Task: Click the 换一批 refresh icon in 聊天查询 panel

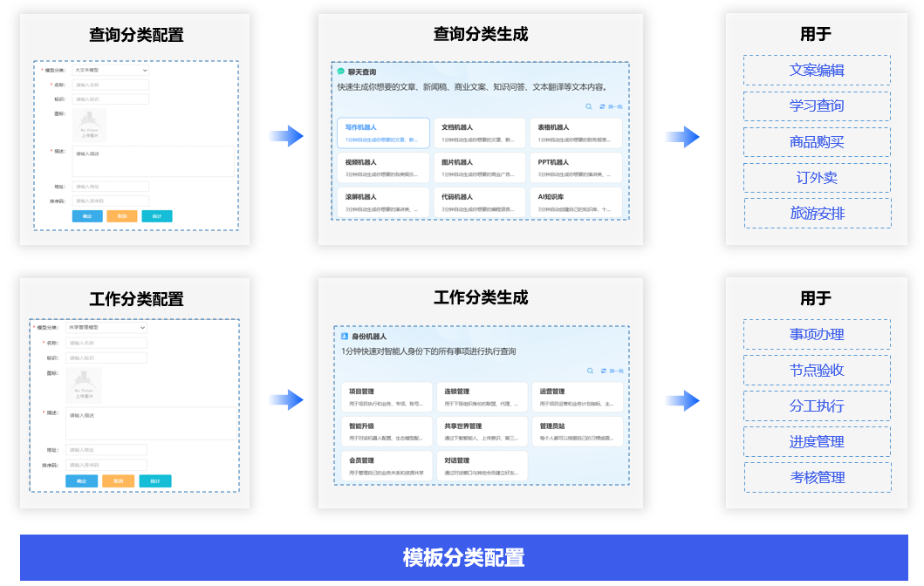Action: tap(603, 106)
